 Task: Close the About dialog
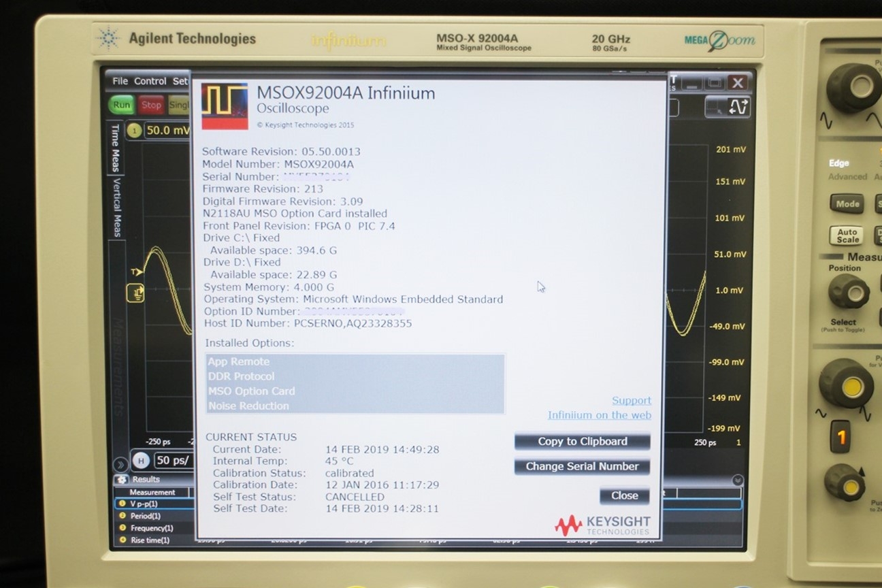point(625,495)
